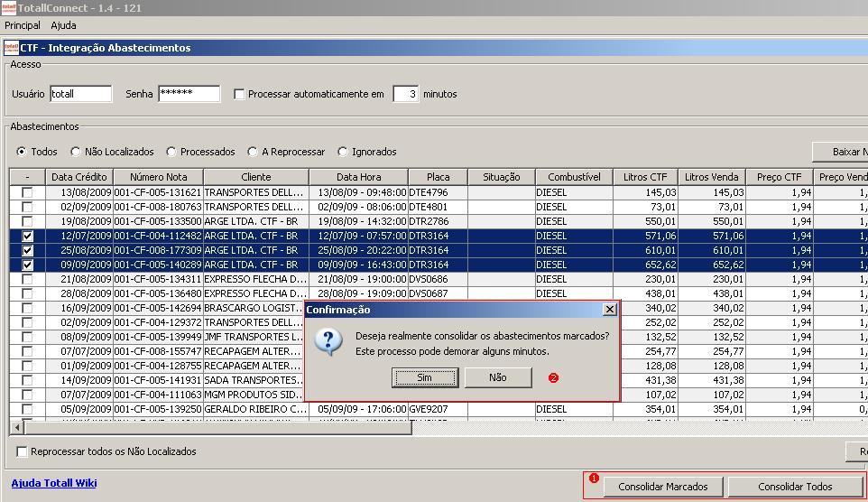This screenshot has width=868, height=502.
Task: Sort by the Data Crédito column header
Action: (79, 177)
